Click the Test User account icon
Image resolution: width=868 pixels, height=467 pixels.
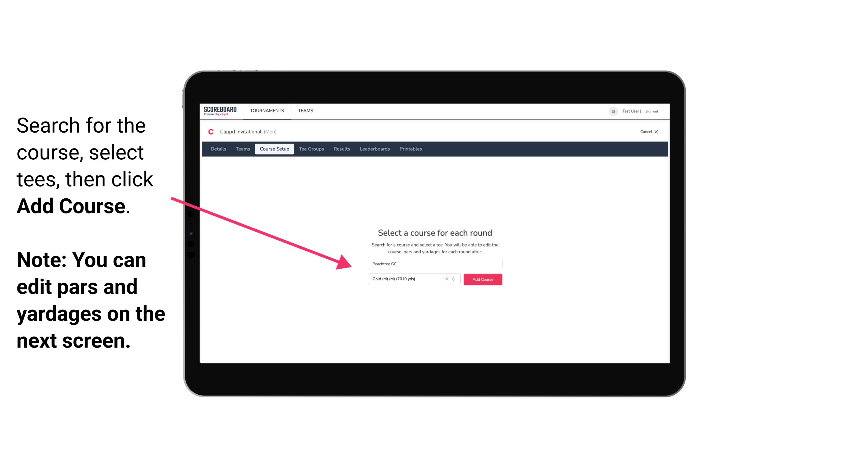(612, 111)
